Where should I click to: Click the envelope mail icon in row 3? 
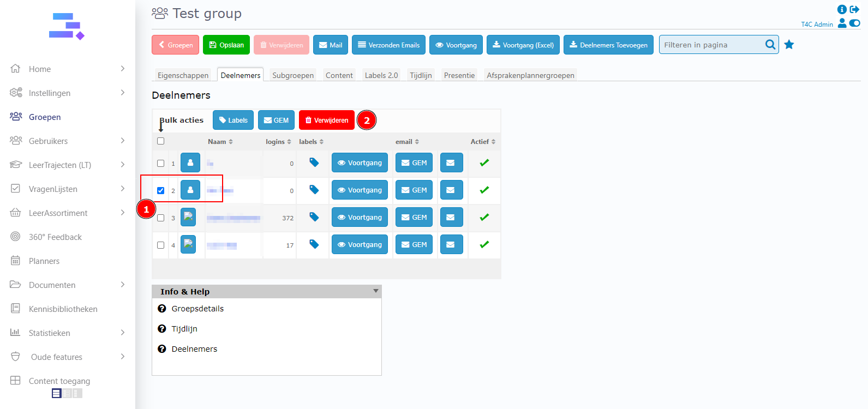click(451, 217)
